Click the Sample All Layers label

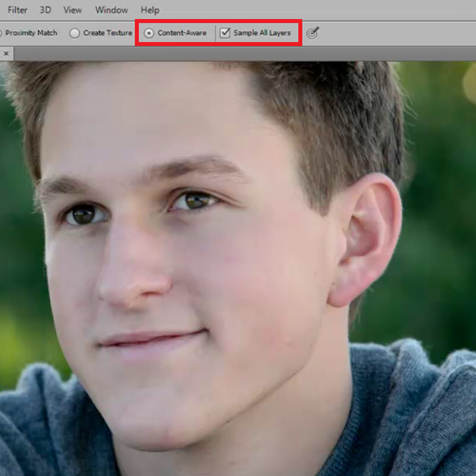[x=262, y=33]
